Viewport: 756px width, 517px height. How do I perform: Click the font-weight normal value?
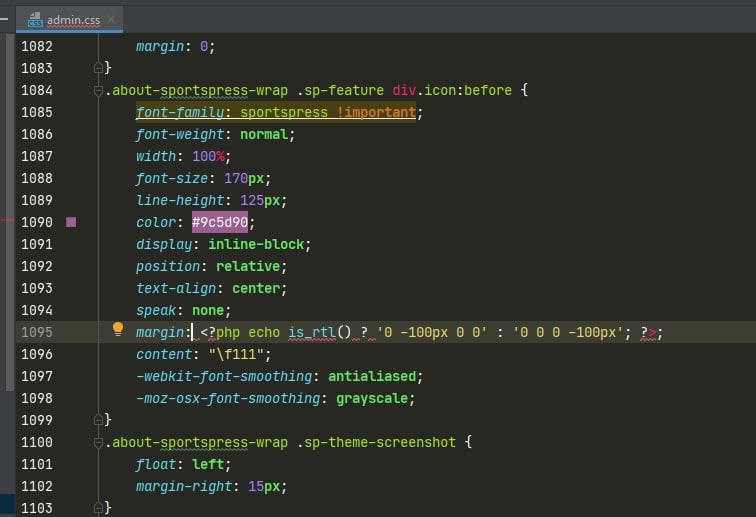tap(264, 135)
